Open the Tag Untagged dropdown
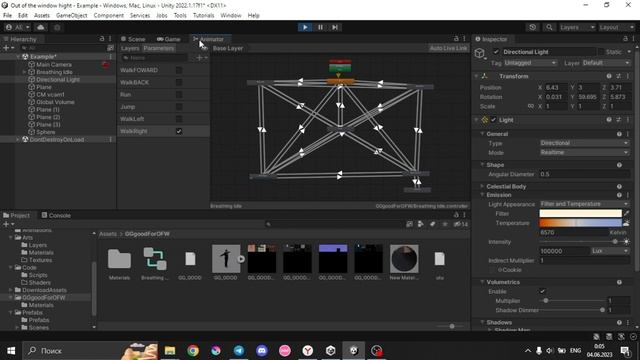 click(530, 63)
